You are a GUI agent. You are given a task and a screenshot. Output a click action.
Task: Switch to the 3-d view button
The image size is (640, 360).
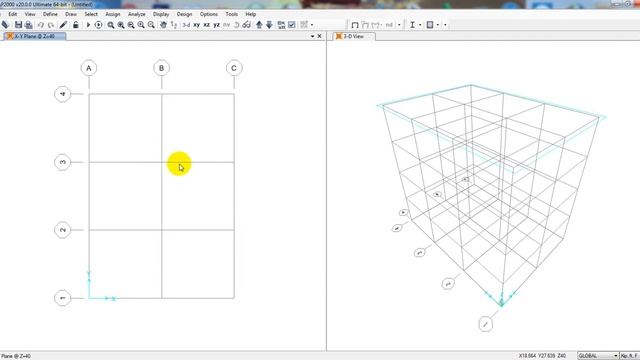pos(186,25)
